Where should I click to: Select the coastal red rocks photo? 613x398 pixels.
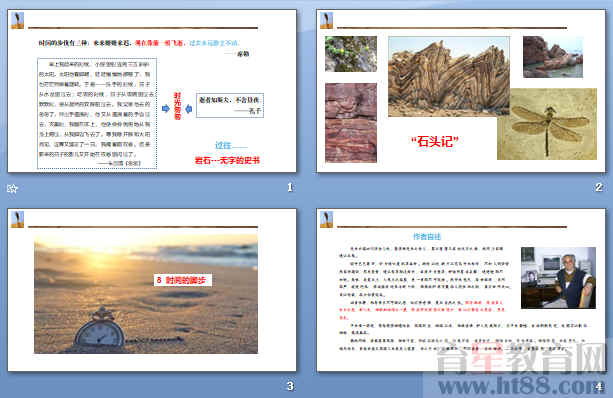tap(553, 57)
